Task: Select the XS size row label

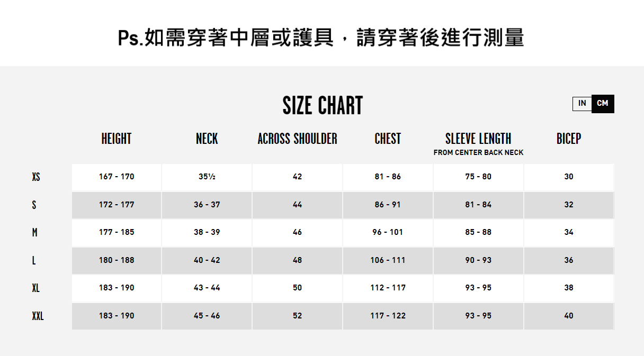Action: click(36, 177)
